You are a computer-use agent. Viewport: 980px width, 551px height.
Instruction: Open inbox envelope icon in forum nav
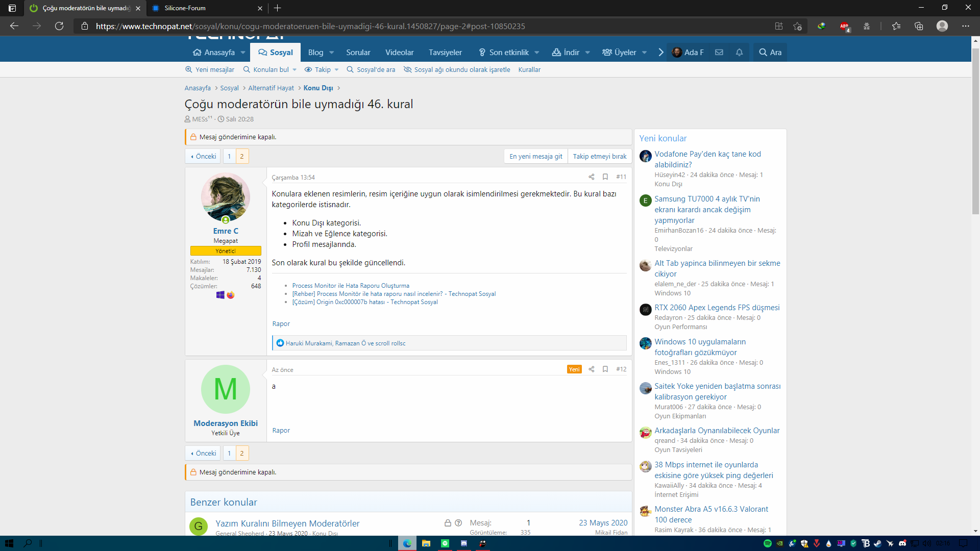click(719, 52)
